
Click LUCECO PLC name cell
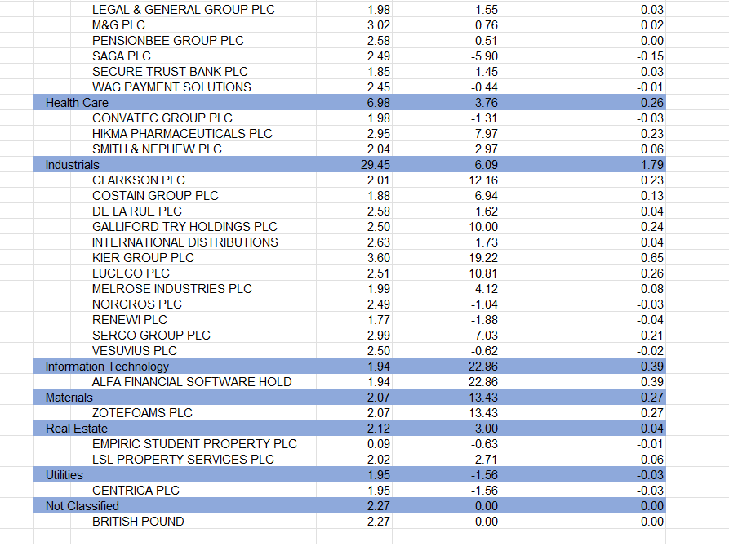(x=193, y=273)
